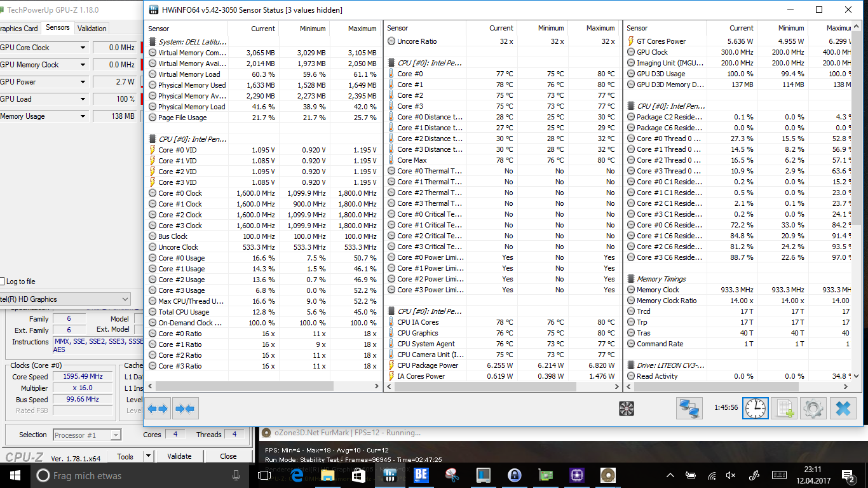Viewport: 868px width, 488px height.
Task: Close sensor window using the blue X icon
Action: click(843, 409)
